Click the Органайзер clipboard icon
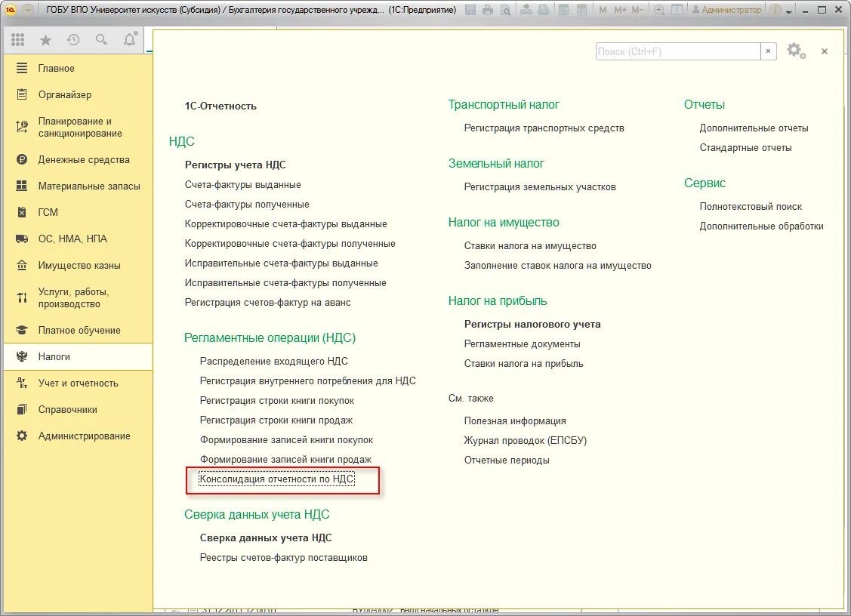851x616 pixels. (x=22, y=94)
